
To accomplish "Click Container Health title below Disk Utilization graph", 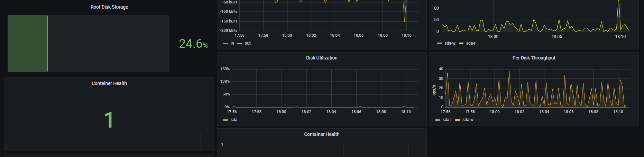I will click(x=322, y=134).
